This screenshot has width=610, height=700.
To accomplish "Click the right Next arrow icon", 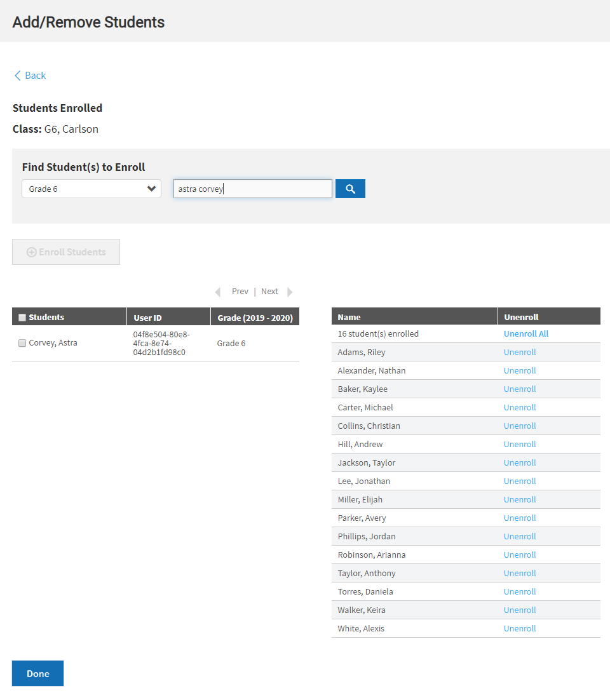I will point(290,291).
